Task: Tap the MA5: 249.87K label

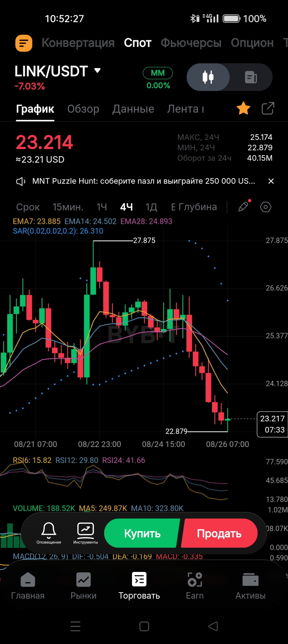Action: pyautogui.click(x=103, y=508)
